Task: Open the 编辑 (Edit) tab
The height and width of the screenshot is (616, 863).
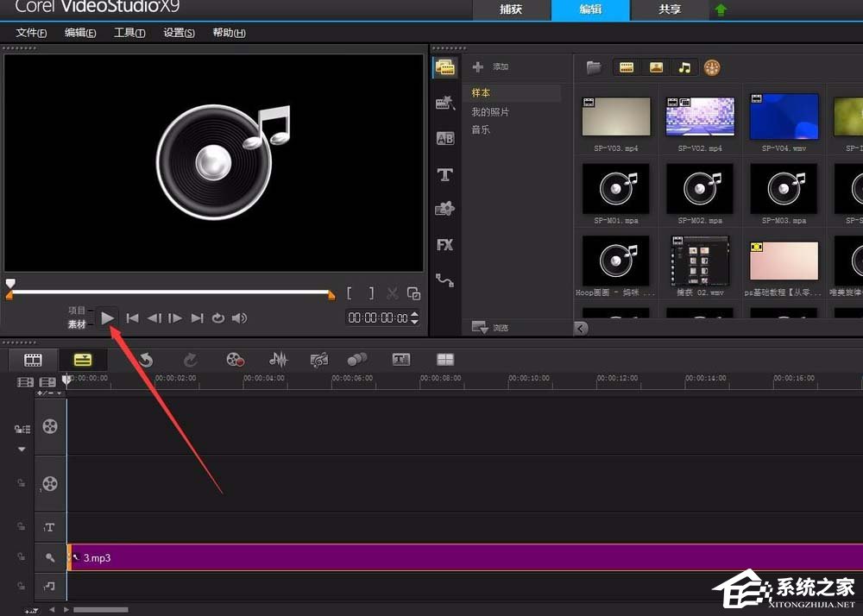Action: click(590, 9)
